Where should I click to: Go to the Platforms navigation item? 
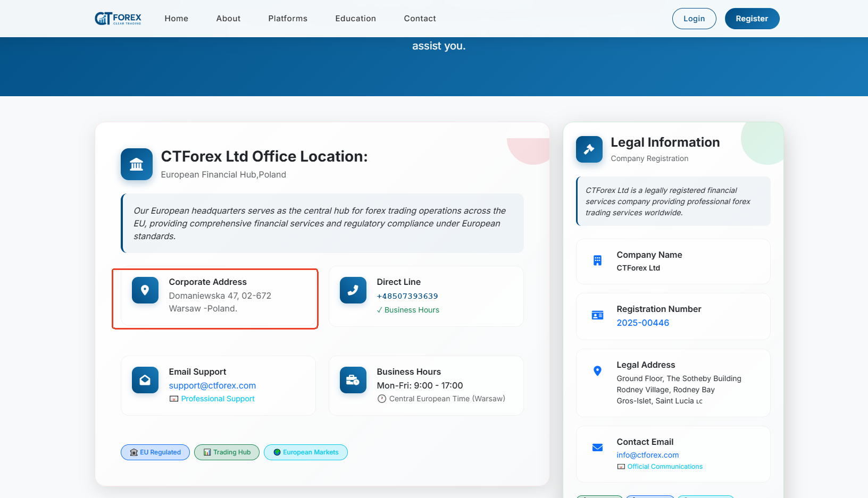(x=288, y=19)
